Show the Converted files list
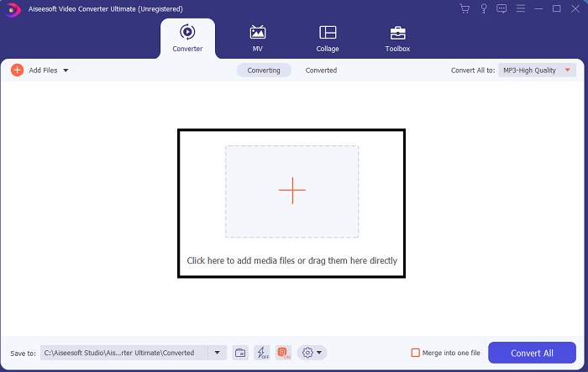This screenshot has width=588, height=372. coord(321,71)
